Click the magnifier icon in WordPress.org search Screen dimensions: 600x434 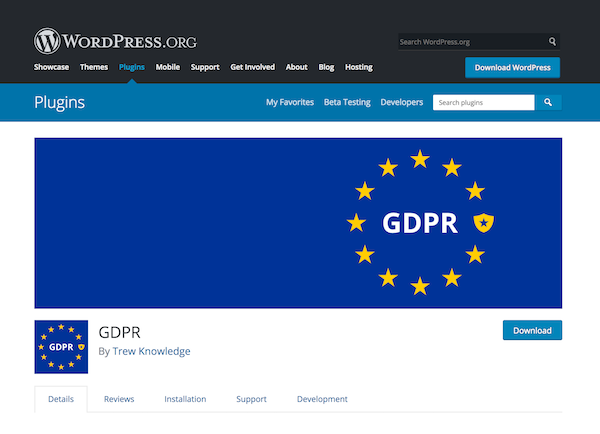552,41
